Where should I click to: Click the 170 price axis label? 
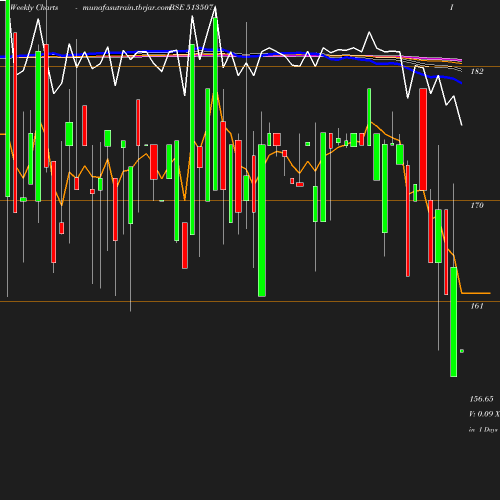click(x=477, y=205)
